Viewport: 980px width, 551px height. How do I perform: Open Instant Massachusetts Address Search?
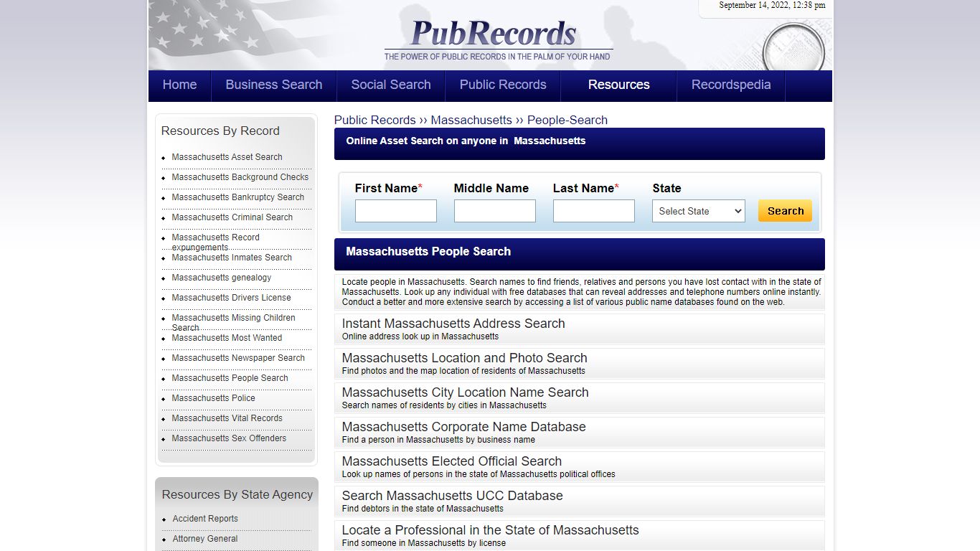point(453,324)
